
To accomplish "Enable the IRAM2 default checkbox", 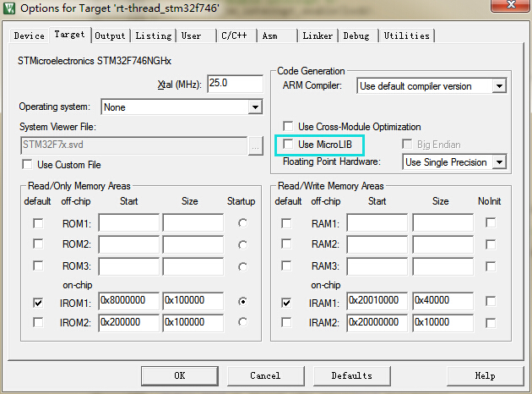I will click(x=288, y=322).
